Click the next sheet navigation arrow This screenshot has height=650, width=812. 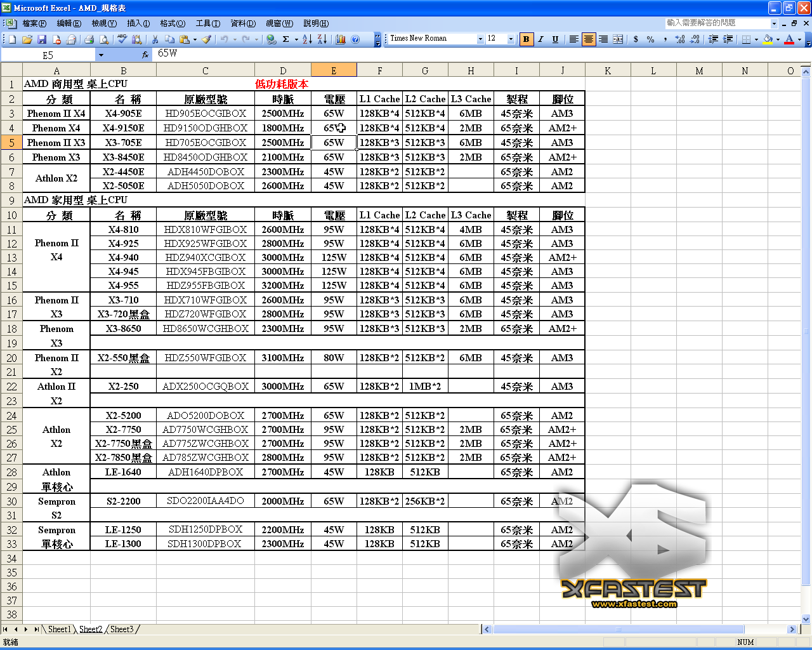(26, 629)
